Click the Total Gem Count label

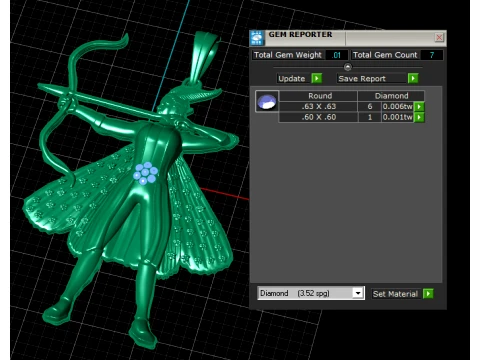(385, 55)
